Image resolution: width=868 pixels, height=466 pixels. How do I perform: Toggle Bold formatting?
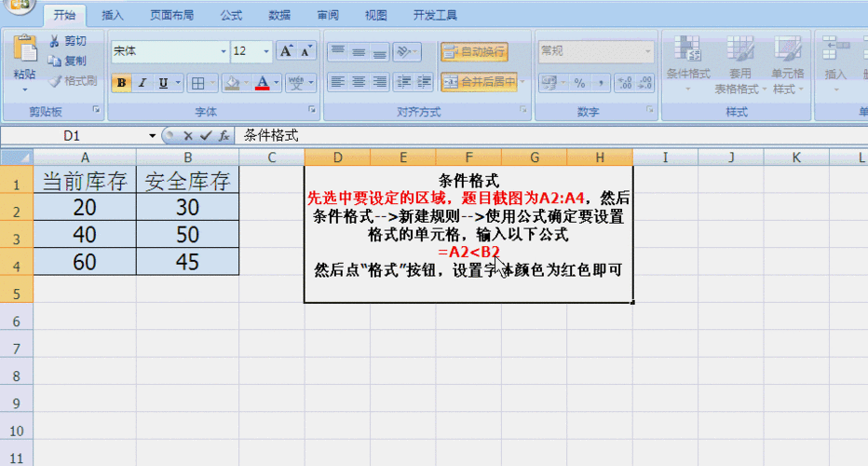coord(121,83)
